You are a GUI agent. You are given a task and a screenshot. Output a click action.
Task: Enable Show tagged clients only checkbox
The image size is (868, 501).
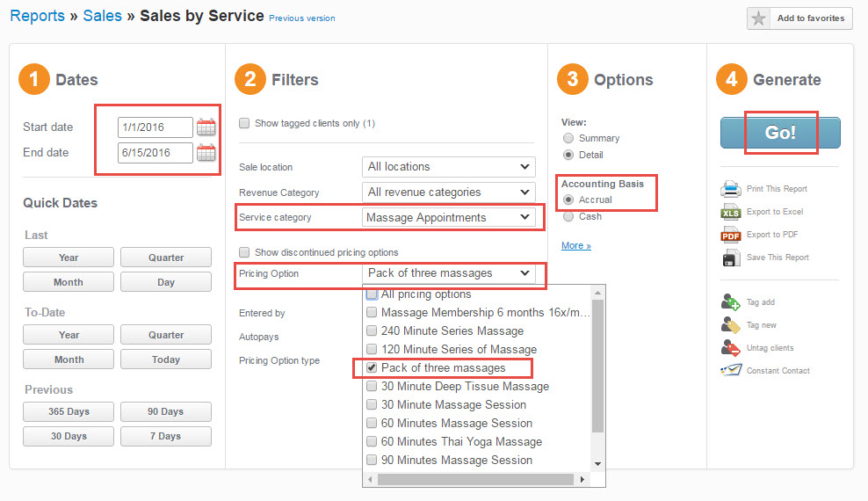[244, 123]
